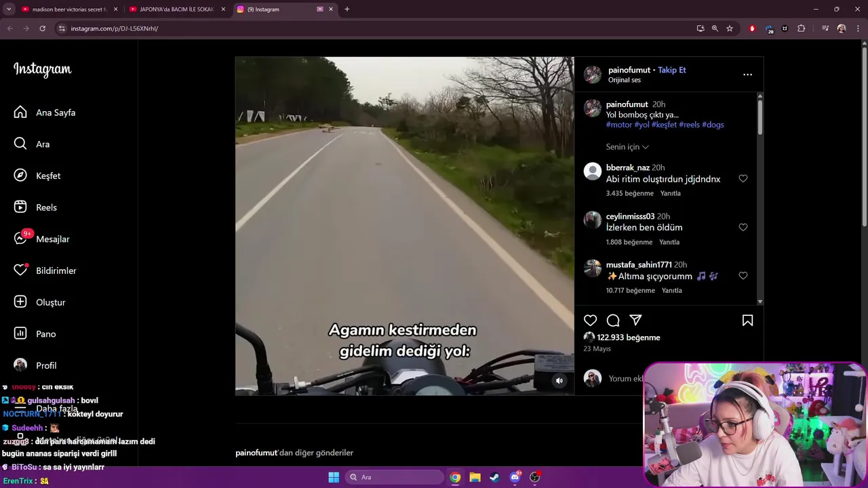Reply to ceylinmisss03 with Yanıtla

669,242
